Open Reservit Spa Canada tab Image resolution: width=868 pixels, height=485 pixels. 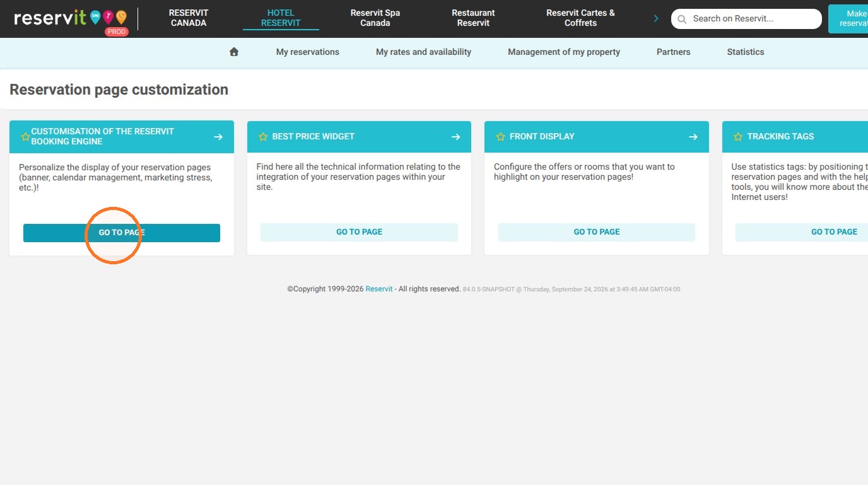coord(375,18)
